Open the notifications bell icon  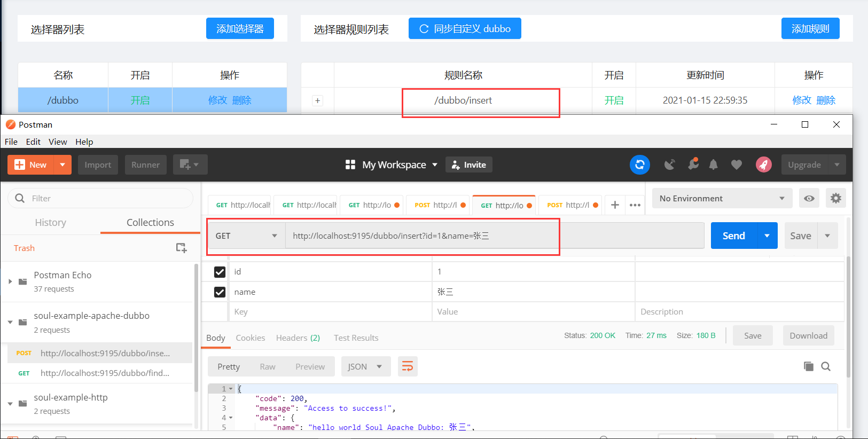click(x=713, y=164)
